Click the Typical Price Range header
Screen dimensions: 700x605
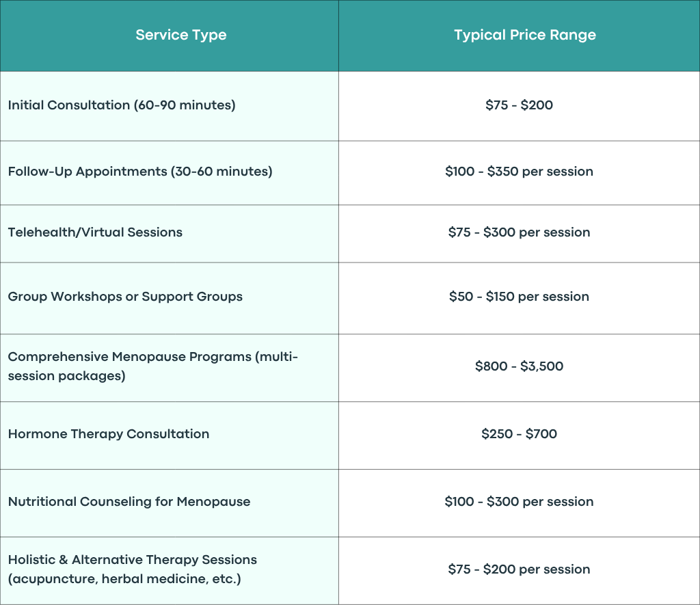[x=525, y=35]
